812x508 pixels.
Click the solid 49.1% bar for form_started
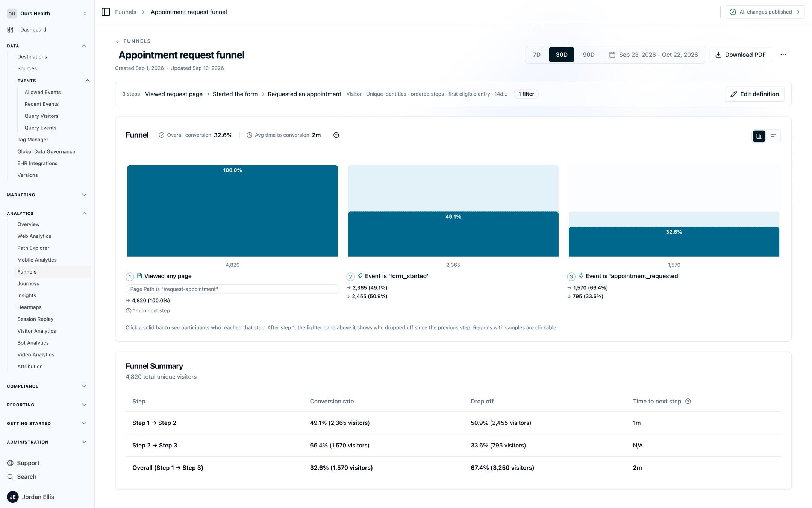point(453,234)
